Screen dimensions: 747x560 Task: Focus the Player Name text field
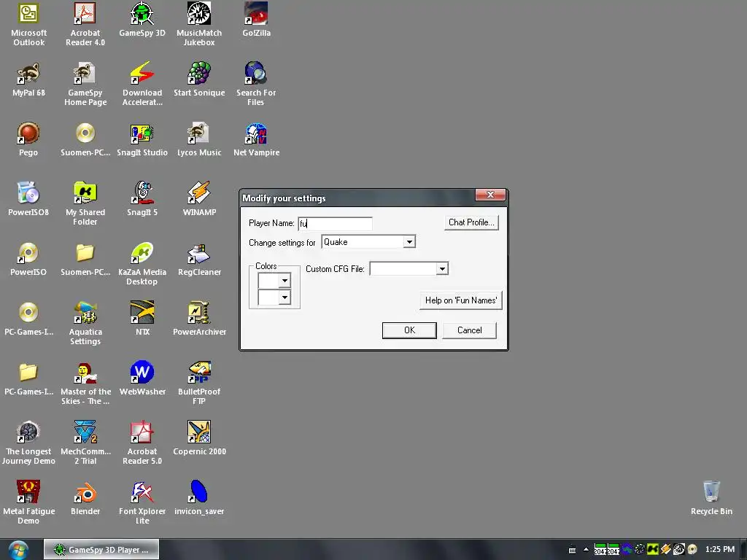pyautogui.click(x=335, y=223)
